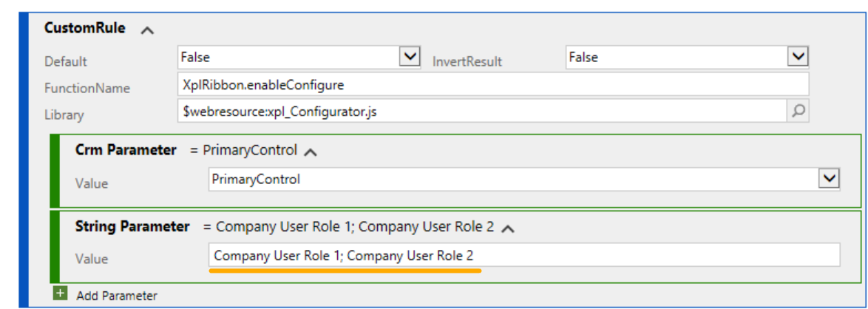Open the Crm Parameter Value dropdown arrow
868x309 pixels.
[x=830, y=180]
